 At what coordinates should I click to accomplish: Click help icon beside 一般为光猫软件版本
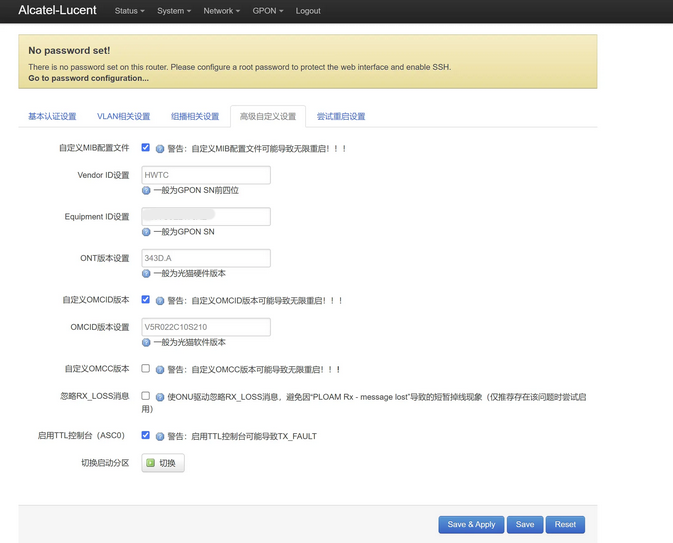pos(146,343)
